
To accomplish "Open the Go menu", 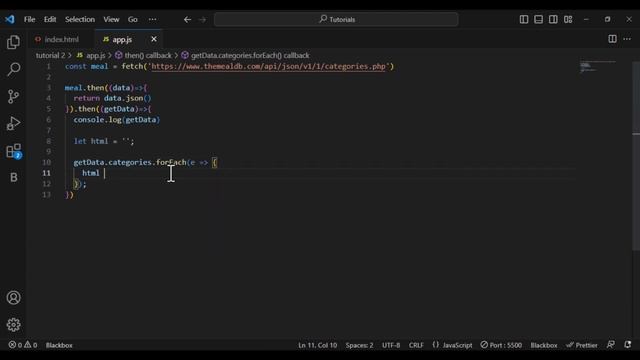I will [x=133, y=19].
